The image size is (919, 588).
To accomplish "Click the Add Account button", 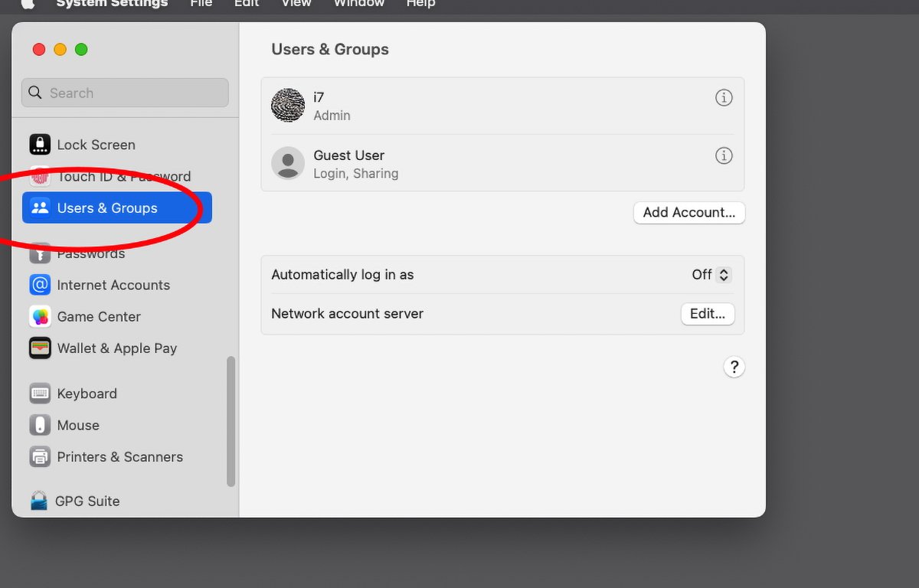I will click(689, 213).
